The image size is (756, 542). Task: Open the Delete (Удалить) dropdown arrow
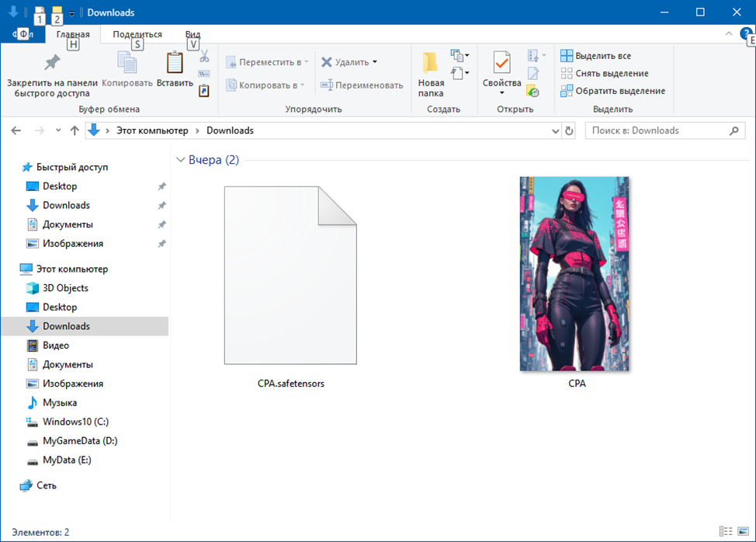click(375, 62)
